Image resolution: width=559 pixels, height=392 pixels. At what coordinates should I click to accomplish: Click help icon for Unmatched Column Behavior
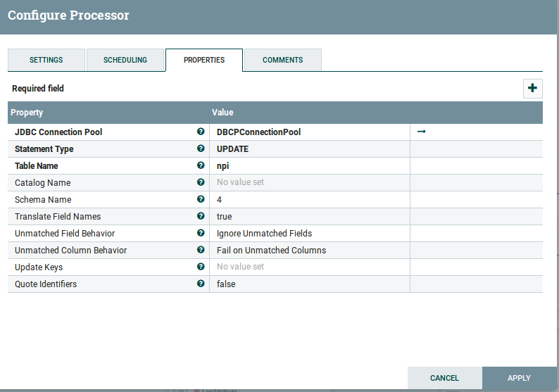coord(201,249)
